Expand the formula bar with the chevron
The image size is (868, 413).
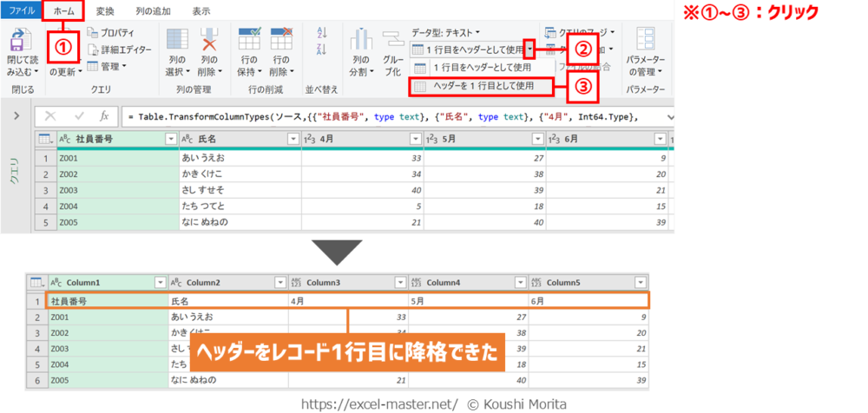tap(670, 116)
